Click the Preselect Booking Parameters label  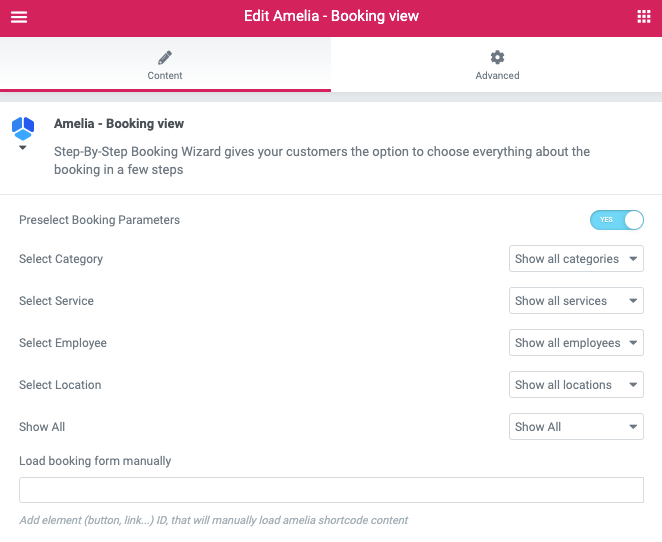pyautogui.click(x=100, y=220)
